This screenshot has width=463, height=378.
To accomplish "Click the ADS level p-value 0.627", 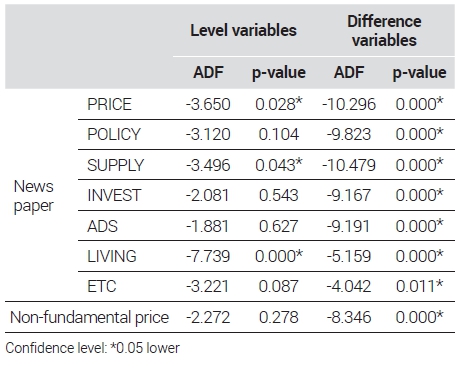I will click(x=279, y=226).
